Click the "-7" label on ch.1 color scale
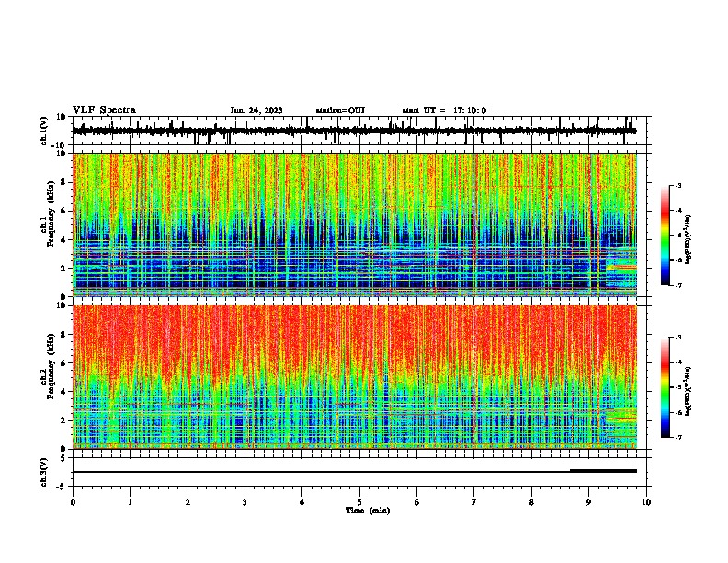This screenshot has height=563, width=728. click(678, 285)
